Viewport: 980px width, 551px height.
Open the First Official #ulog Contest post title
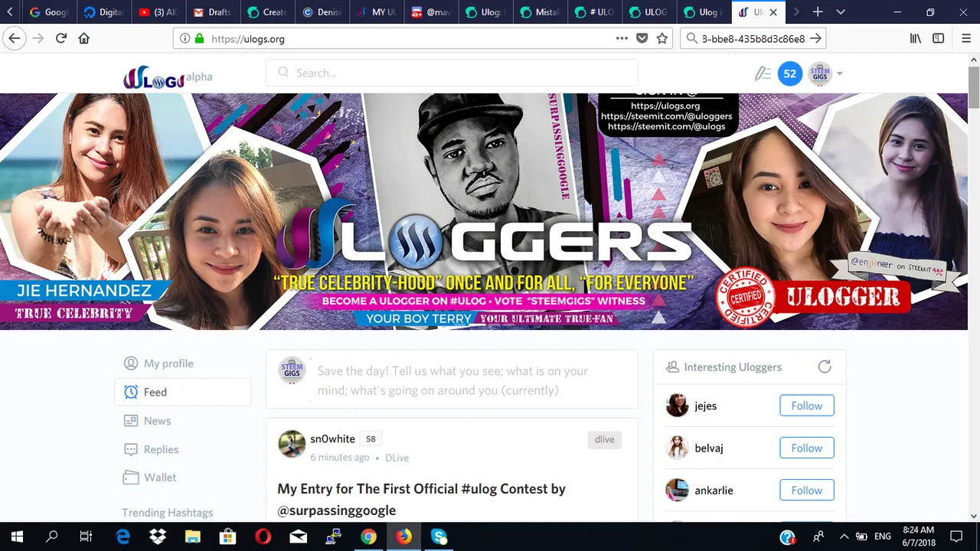click(421, 499)
